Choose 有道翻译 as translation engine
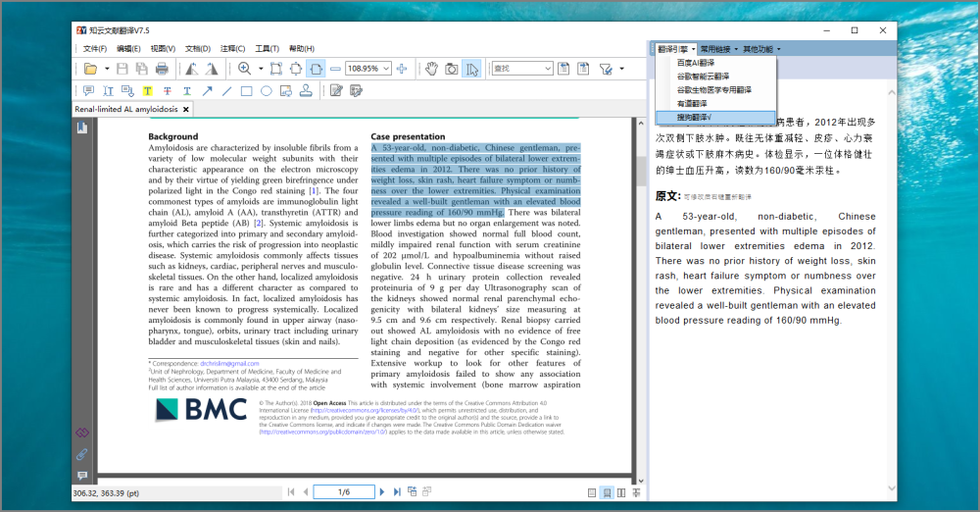The width and height of the screenshot is (980, 512). point(690,103)
